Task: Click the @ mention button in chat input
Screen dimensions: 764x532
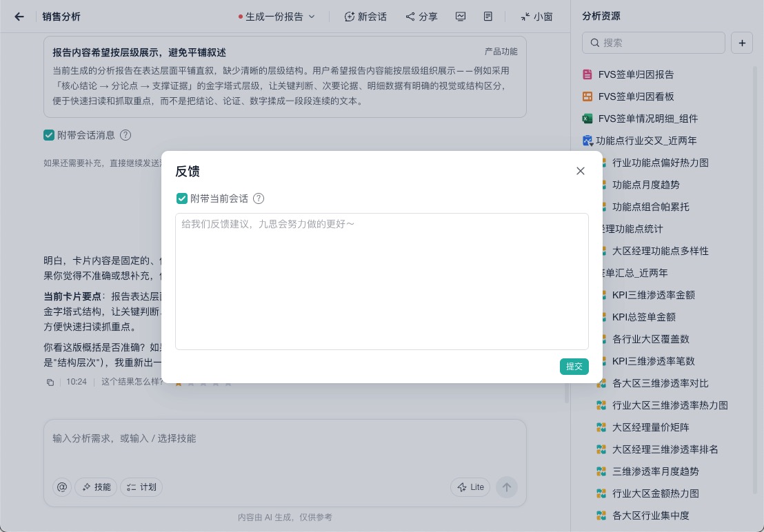Action: point(62,487)
